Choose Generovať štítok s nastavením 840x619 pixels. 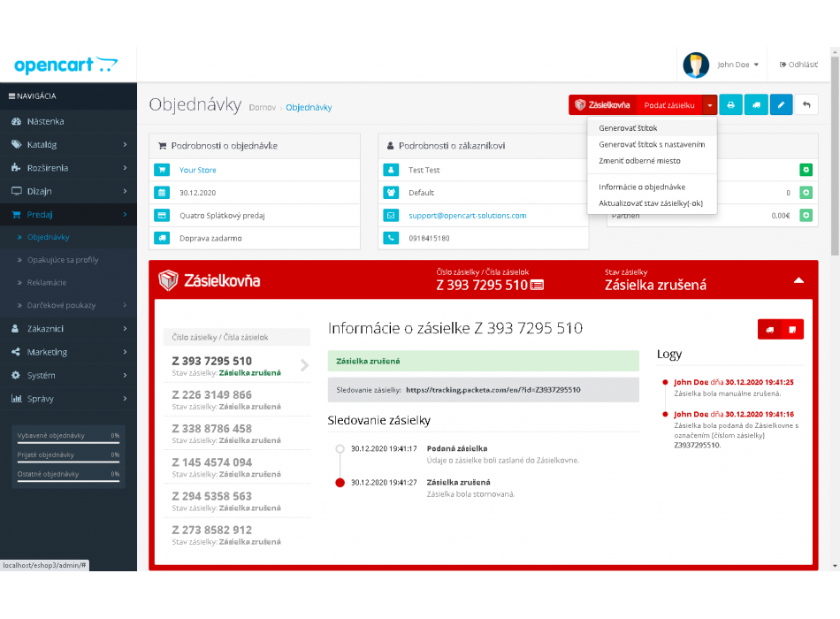652,145
